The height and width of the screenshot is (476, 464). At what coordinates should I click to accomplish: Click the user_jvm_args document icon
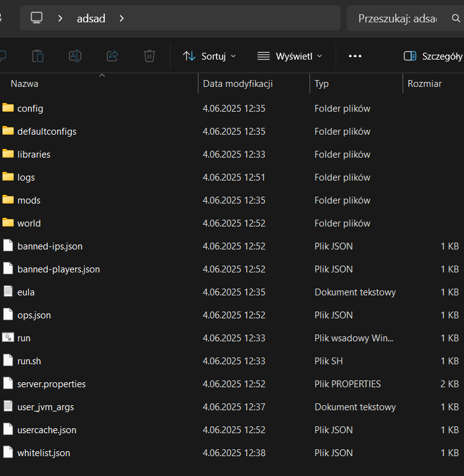point(8,406)
